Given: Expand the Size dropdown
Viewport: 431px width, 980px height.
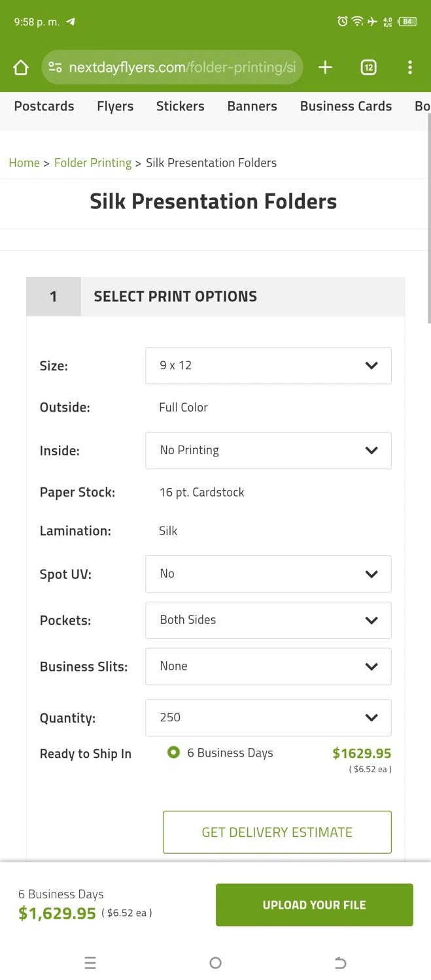Looking at the screenshot, I should [268, 366].
